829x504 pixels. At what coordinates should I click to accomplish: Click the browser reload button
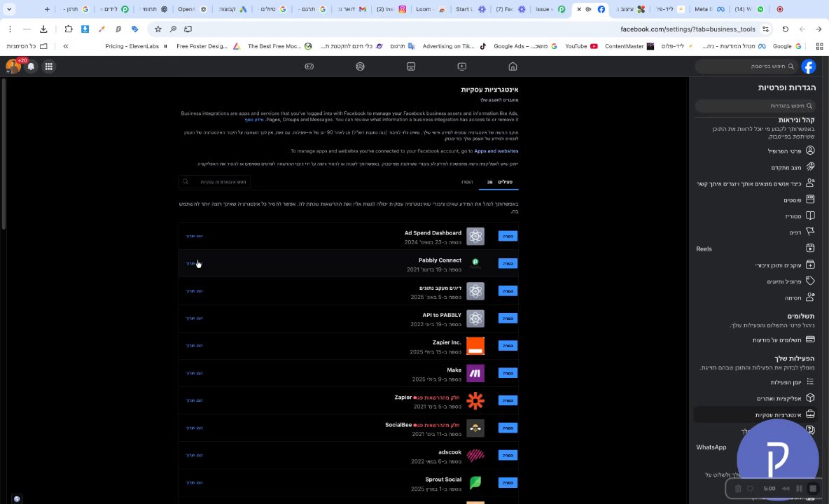pyautogui.click(x=785, y=29)
